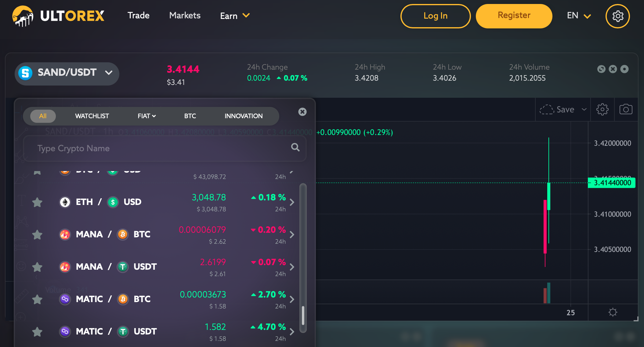Click the search magnifier icon
The height and width of the screenshot is (347, 644).
(x=295, y=148)
